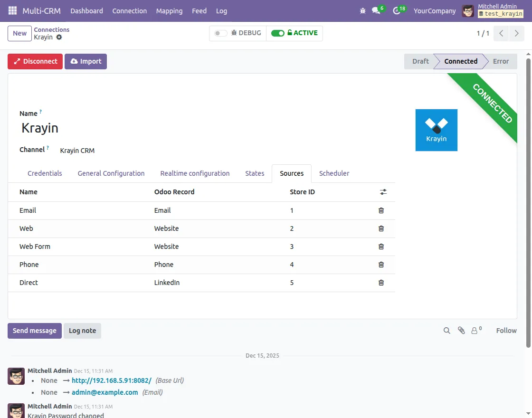Click the next record arrow in the pager
The height and width of the screenshot is (418, 532).
(x=517, y=33)
